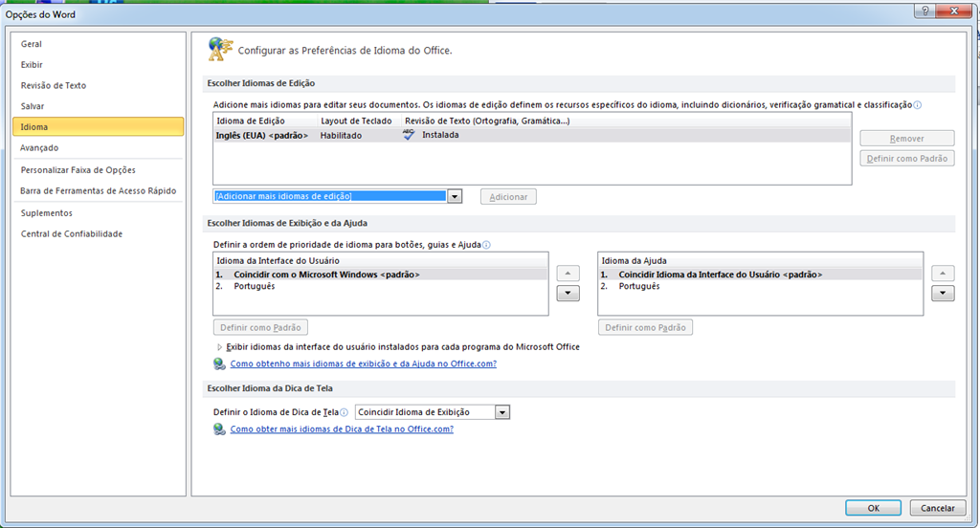This screenshot has height=528, width=980.
Task: Click info icon beside priority order label
Action: [486, 245]
